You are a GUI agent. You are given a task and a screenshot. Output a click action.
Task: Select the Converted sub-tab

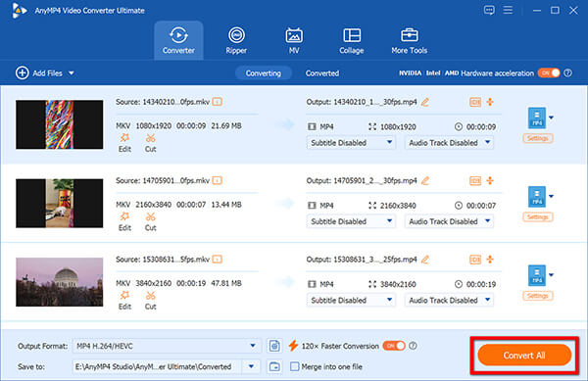[x=322, y=73]
